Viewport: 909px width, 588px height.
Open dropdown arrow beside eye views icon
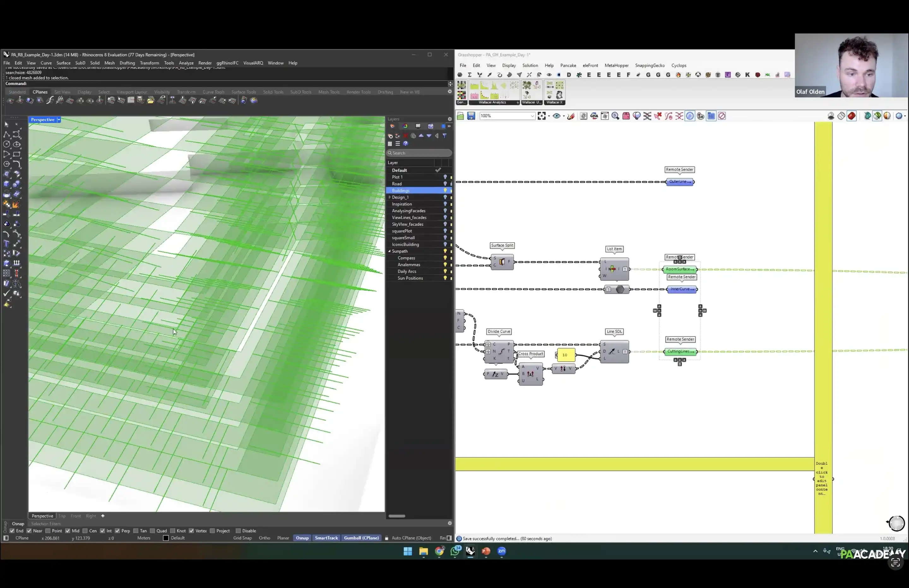564,116
